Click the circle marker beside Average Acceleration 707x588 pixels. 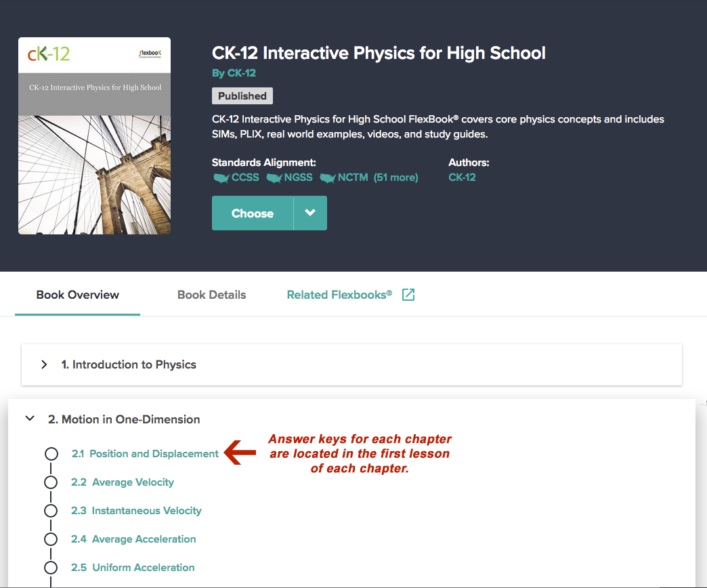pyautogui.click(x=51, y=539)
